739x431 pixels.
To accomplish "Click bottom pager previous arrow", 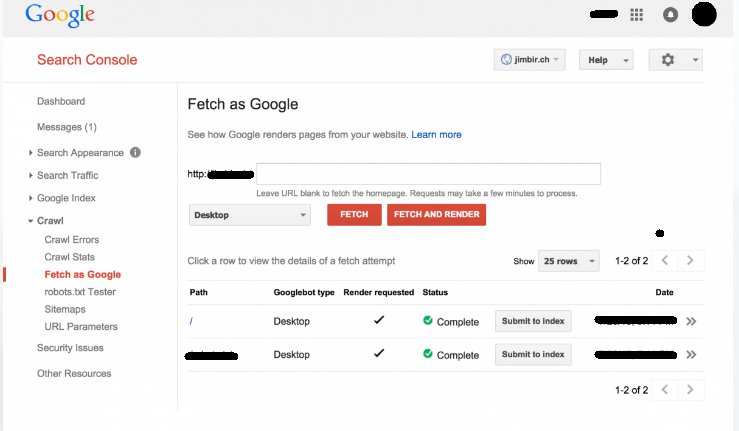I will (x=665, y=390).
